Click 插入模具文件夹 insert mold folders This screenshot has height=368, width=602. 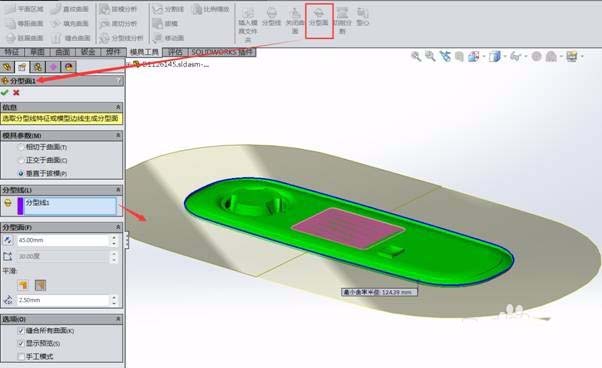(248, 25)
